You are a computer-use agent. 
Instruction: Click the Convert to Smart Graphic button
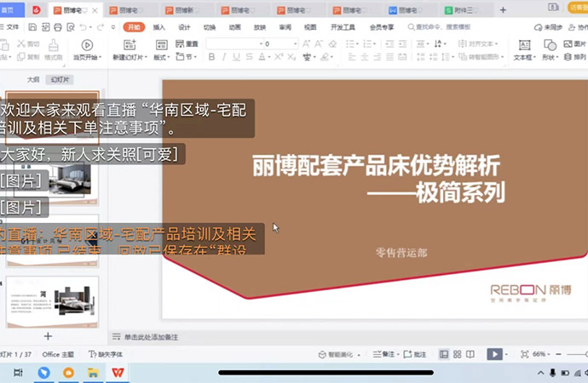click(x=481, y=57)
